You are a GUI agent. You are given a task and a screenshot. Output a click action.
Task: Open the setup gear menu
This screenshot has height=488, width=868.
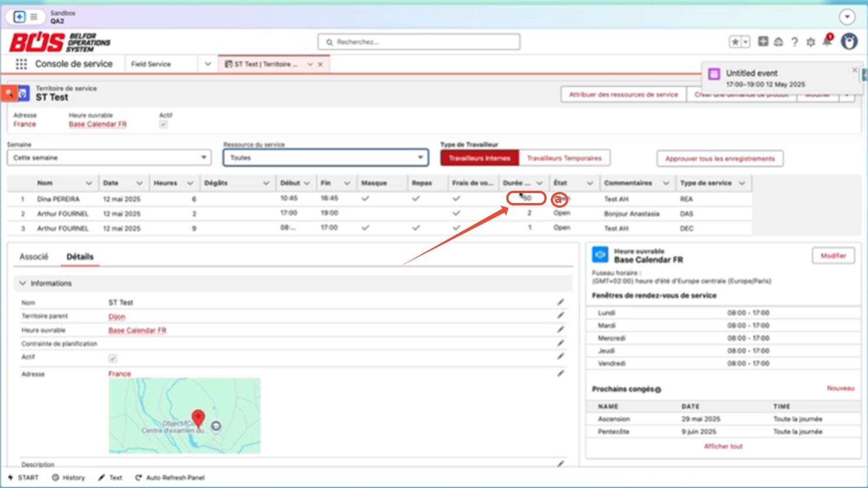(811, 42)
